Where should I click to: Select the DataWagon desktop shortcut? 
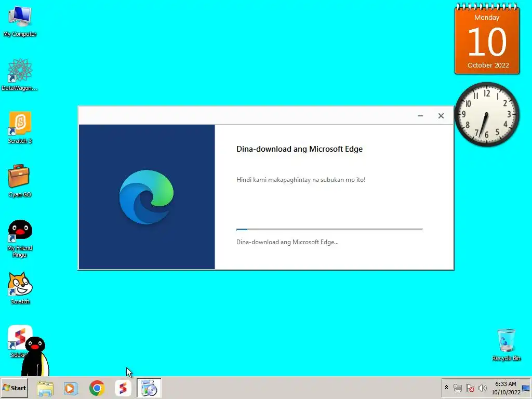click(20, 75)
